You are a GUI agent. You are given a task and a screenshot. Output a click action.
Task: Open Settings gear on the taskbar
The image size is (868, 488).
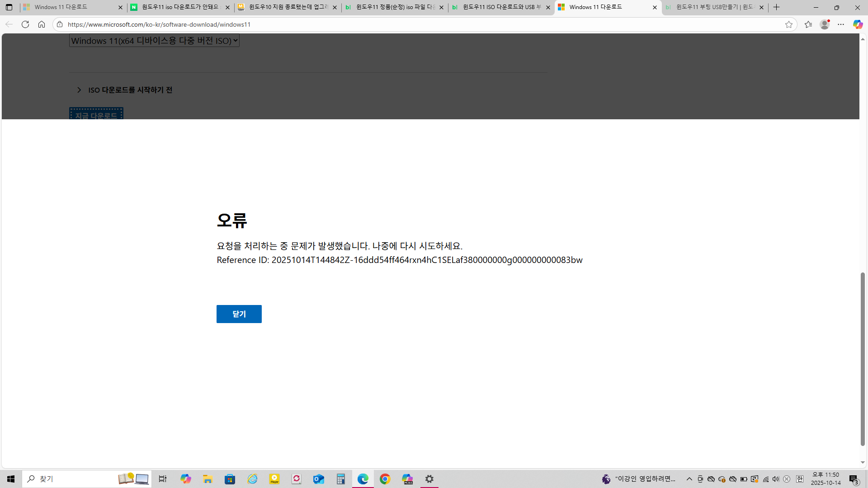(429, 479)
